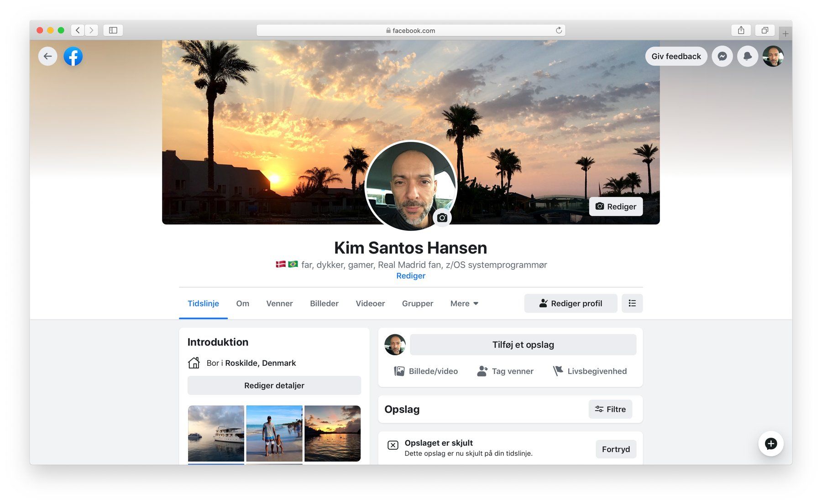The height and width of the screenshot is (504, 822).
Task: Click the Tilføj et opslag field
Action: click(523, 344)
